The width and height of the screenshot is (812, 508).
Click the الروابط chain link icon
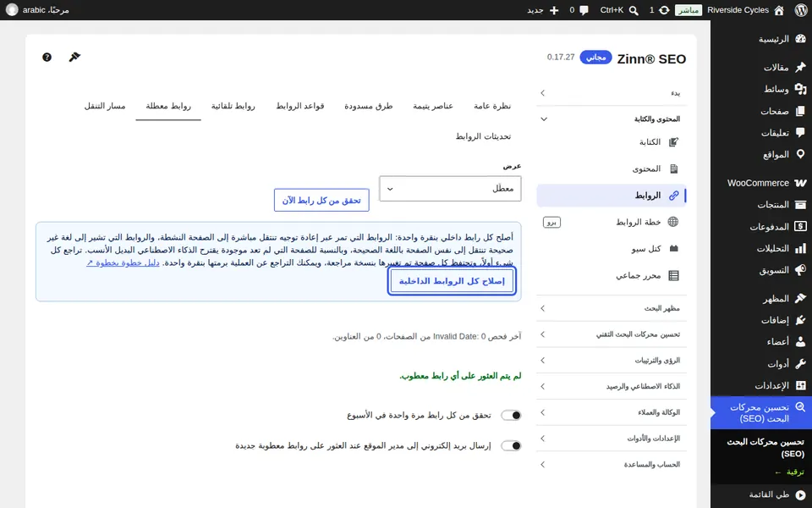(673, 196)
